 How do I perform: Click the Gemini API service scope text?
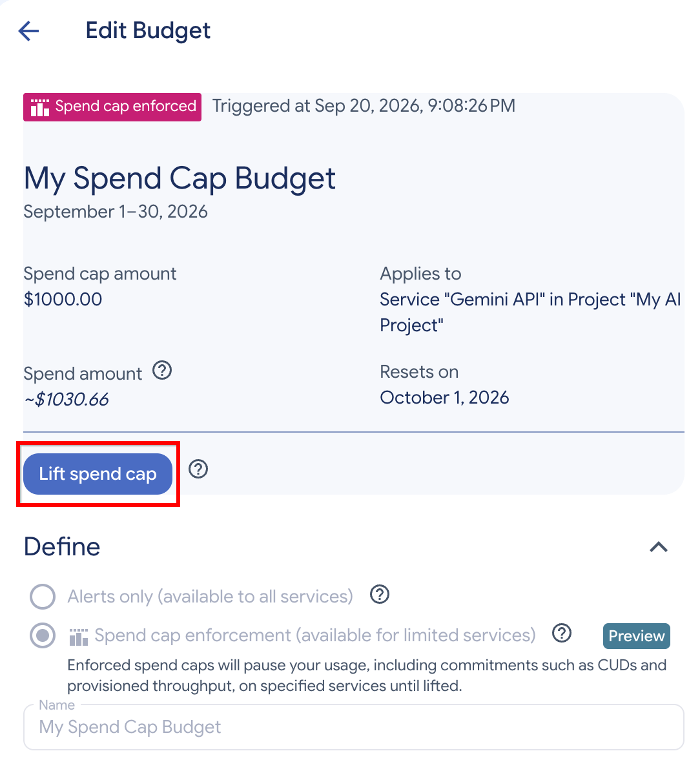pos(530,312)
